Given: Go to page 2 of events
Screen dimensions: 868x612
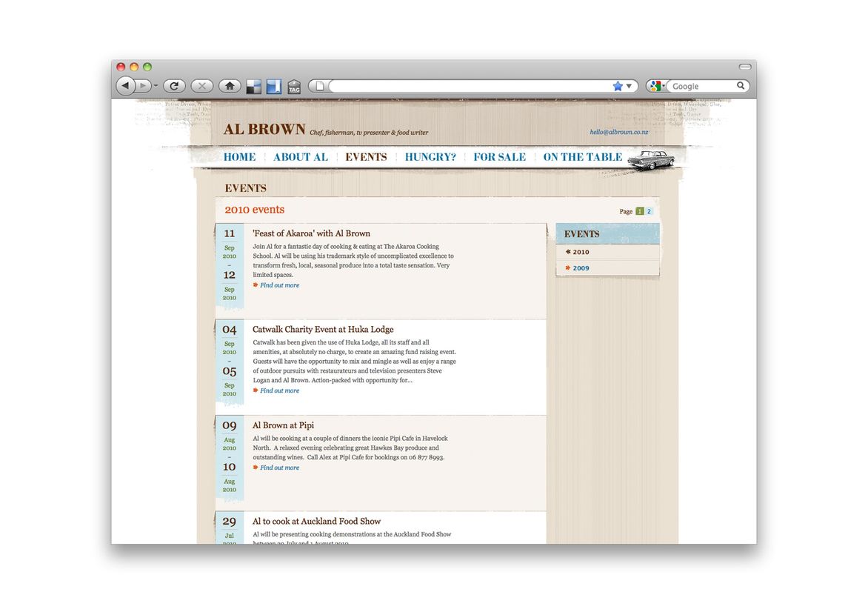Looking at the screenshot, I should 650,211.
